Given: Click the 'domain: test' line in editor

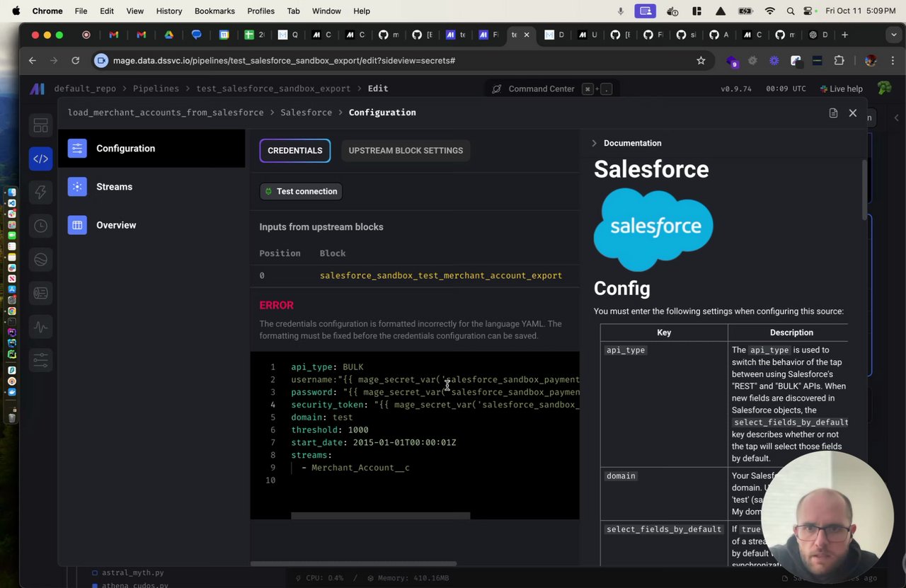Looking at the screenshot, I should (x=321, y=417).
